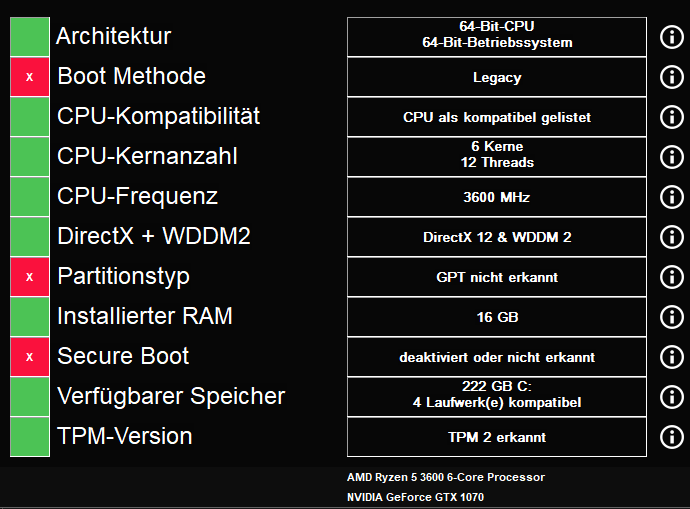Show info for Secure Boot row
The image size is (690, 509).
[672, 357]
